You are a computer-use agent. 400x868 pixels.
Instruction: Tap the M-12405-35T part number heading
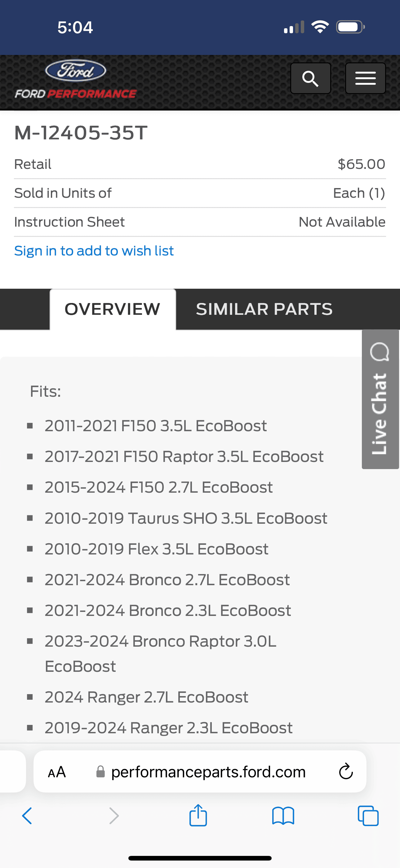81,133
